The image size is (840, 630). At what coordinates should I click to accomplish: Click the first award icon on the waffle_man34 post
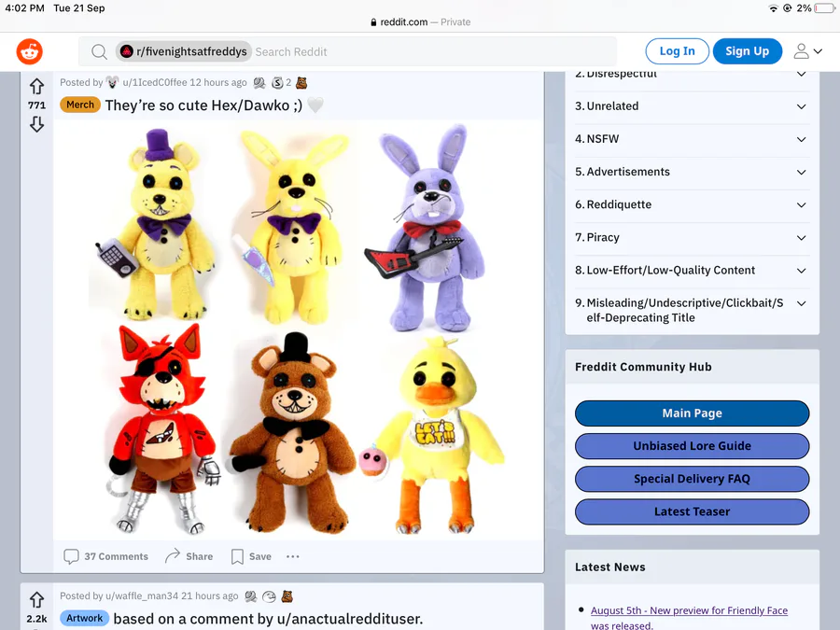coord(250,596)
